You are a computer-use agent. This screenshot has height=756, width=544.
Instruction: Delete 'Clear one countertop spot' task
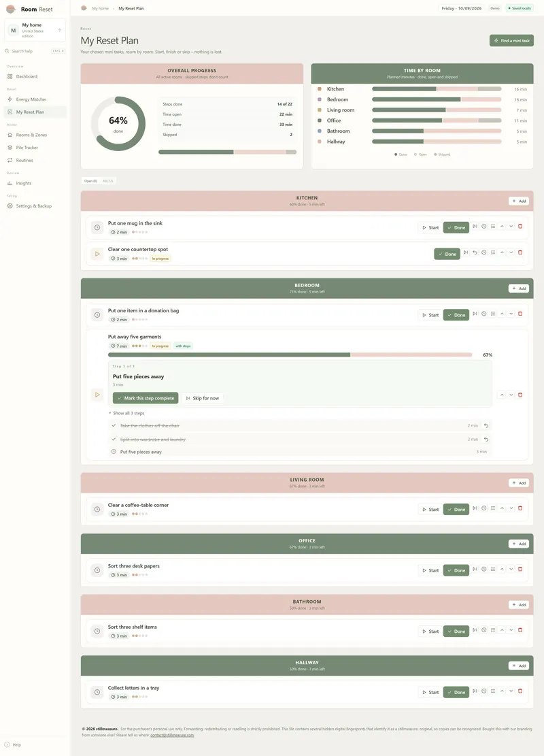click(520, 252)
